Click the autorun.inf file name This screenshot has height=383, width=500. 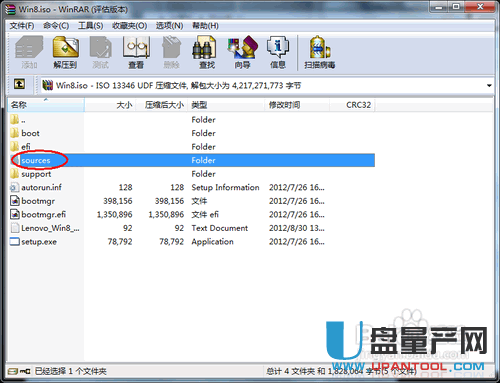coord(42,187)
